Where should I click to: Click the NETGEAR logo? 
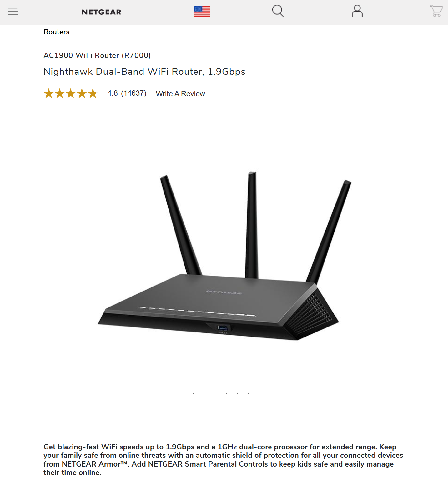[x=101, y=12]
